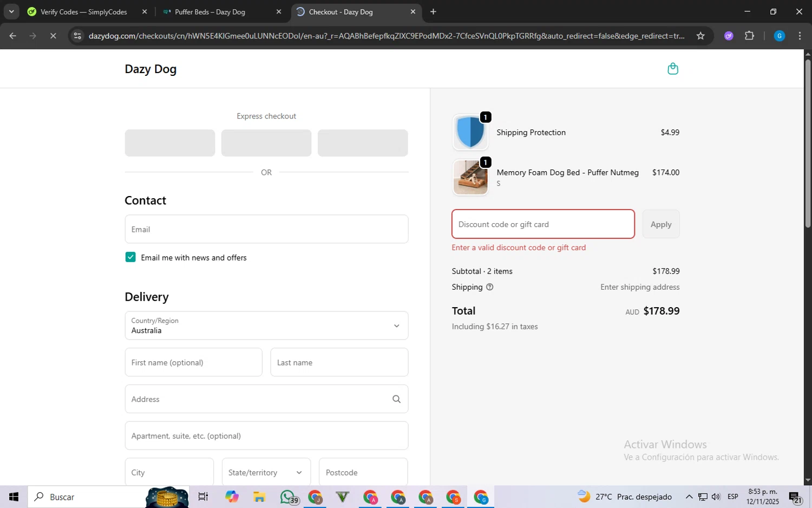The width and height of the screenshot is (812, 508).
Task: Click the 'Memory Foam Dog Bed - Puffer Nutmeg' name
Action: tap(567, 172)
